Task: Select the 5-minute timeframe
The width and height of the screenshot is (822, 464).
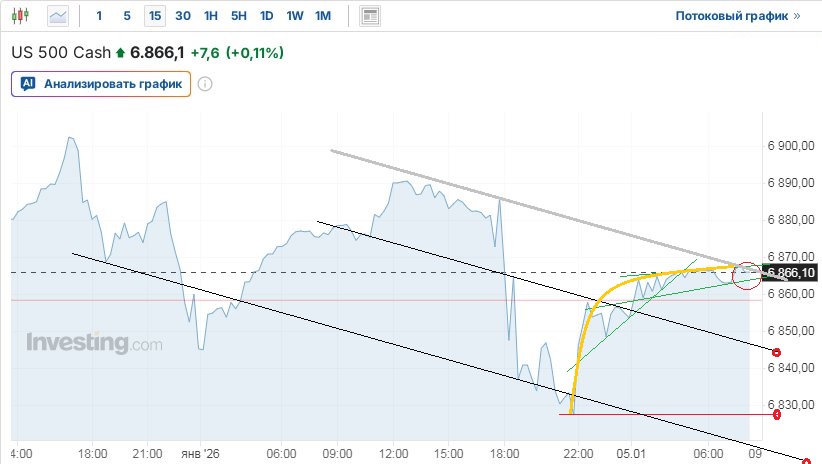Action: pos(126,16)
